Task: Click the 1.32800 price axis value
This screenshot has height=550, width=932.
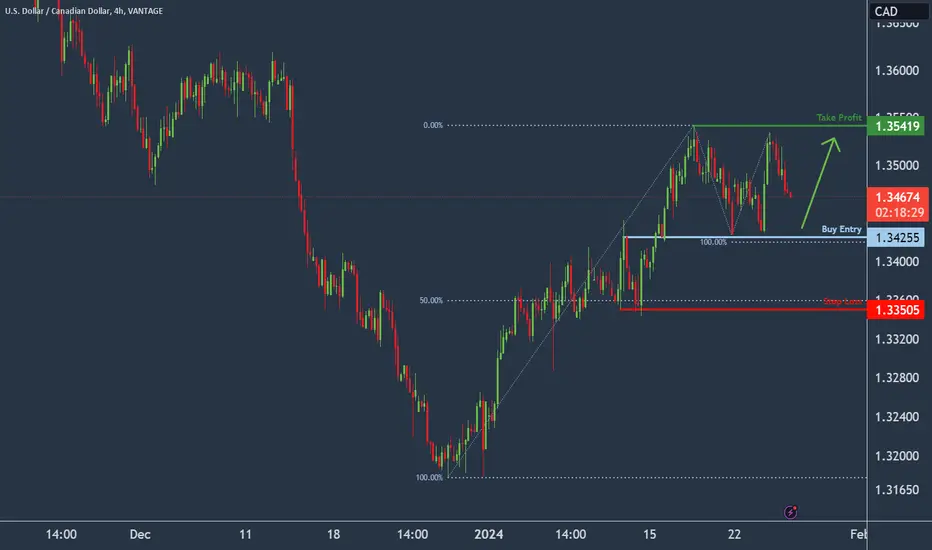Action: (x=896, y=378)
